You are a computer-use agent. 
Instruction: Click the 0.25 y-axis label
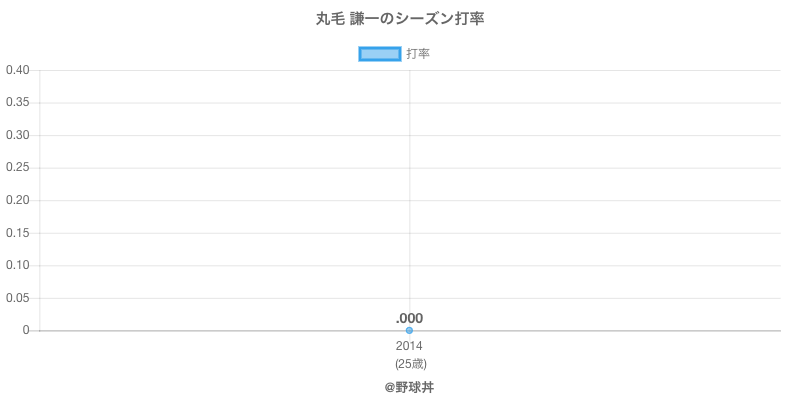pyautogui.click(x=17, y=168)
